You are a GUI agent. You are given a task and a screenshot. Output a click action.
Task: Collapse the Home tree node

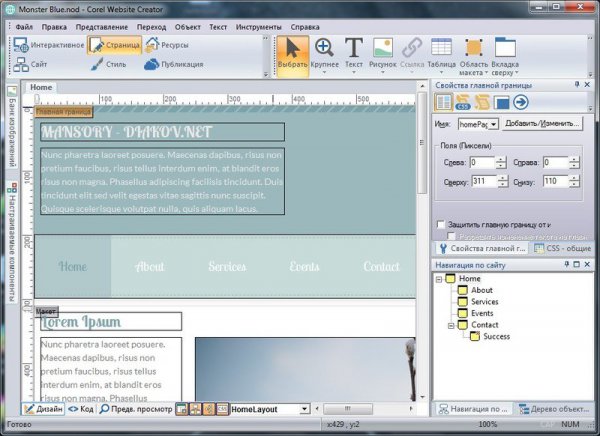point(439,279)
